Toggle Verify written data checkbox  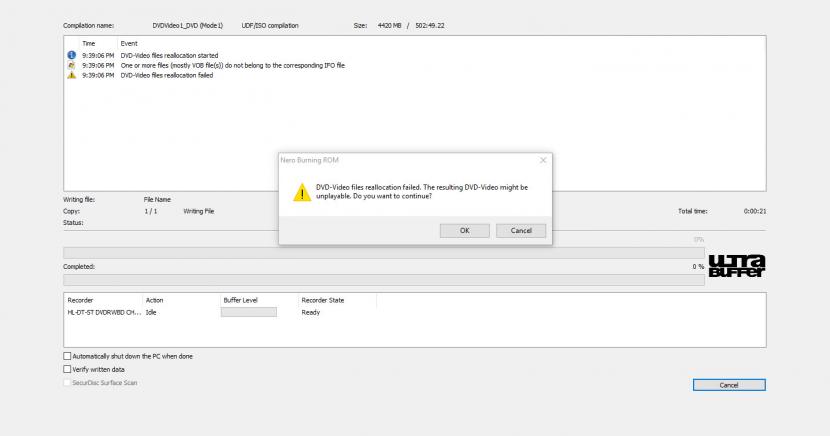tap(67, 369)
